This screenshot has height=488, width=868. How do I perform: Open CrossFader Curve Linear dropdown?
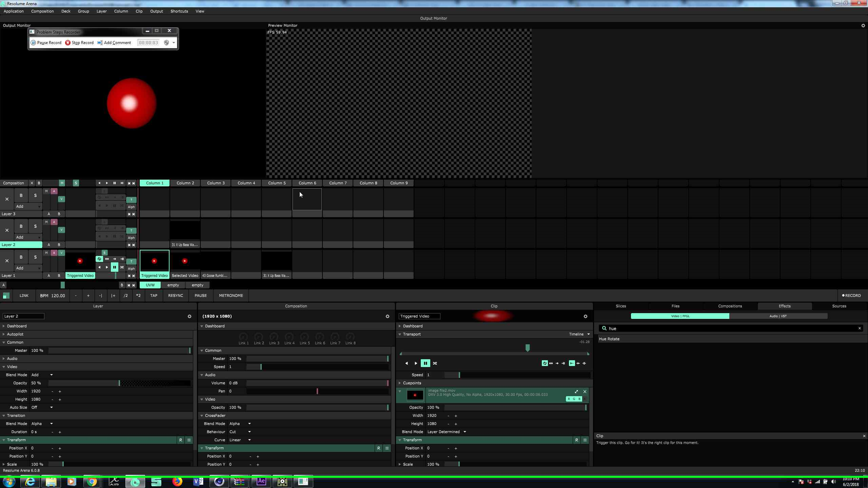click(240, 440)
